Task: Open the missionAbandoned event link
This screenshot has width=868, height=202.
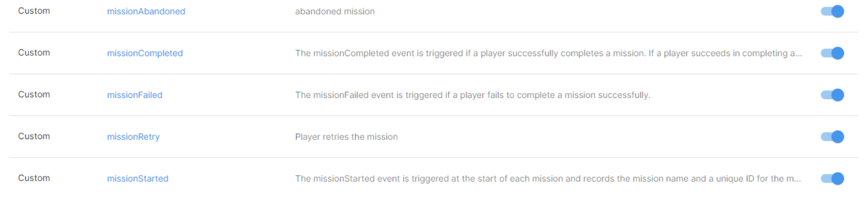Action: pos(146,11)
